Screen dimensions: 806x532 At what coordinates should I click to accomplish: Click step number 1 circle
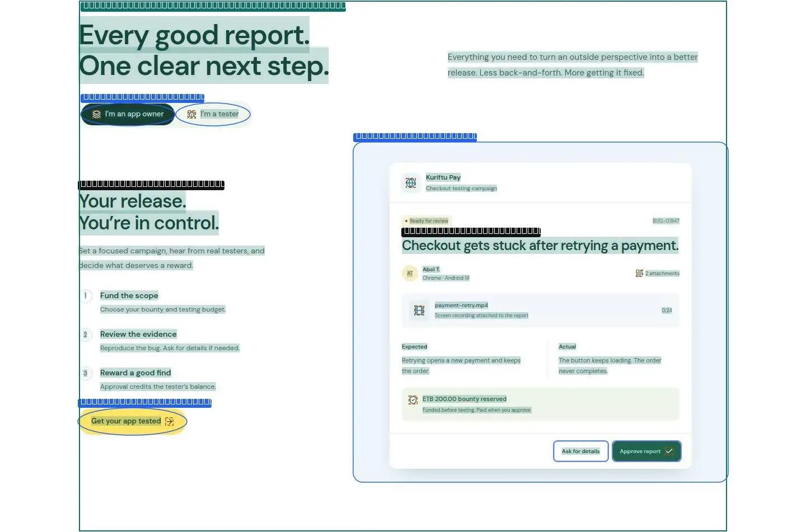(x=85, y=295)
